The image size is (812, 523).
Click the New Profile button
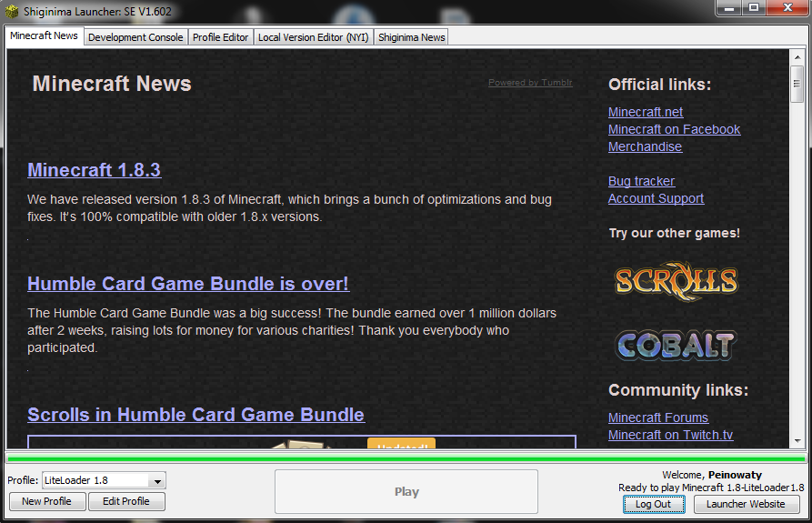[x=47, y=501]
